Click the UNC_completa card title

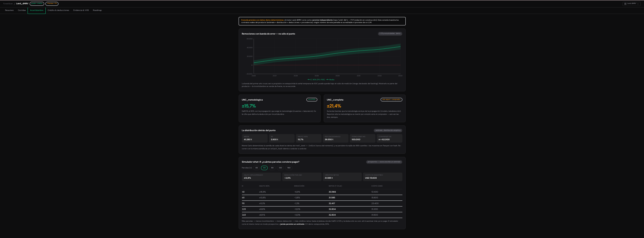tap(335, 100)
